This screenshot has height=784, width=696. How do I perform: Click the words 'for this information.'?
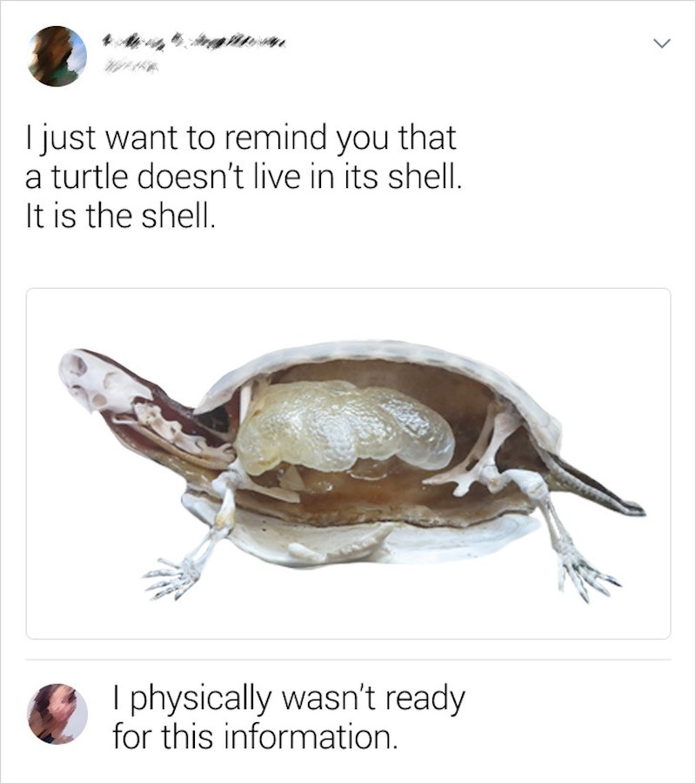coord(256,736)
